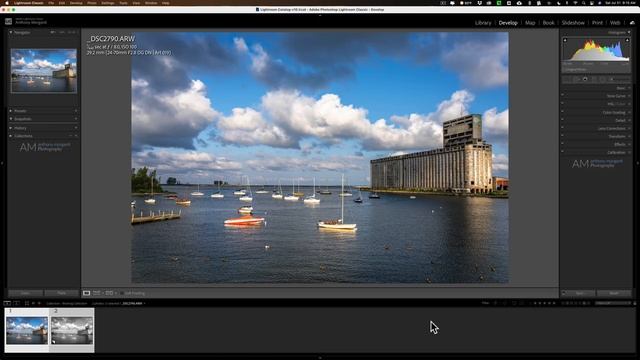Open grid view from filmstrip bar
This screenshot has height=360, width=640.
point(27,303)
